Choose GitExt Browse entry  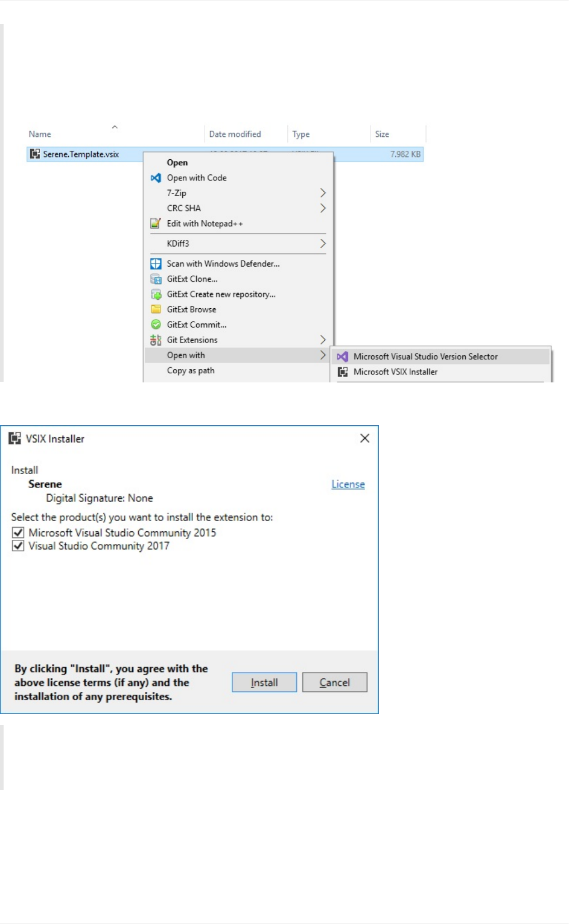[191, 309]
